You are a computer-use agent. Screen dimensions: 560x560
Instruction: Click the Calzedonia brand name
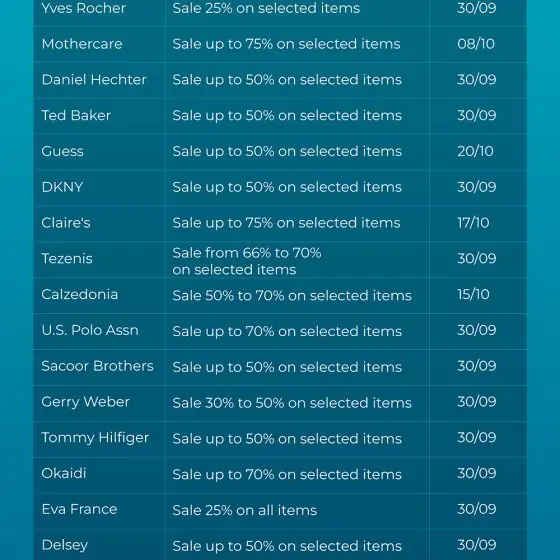click(80, 294)
